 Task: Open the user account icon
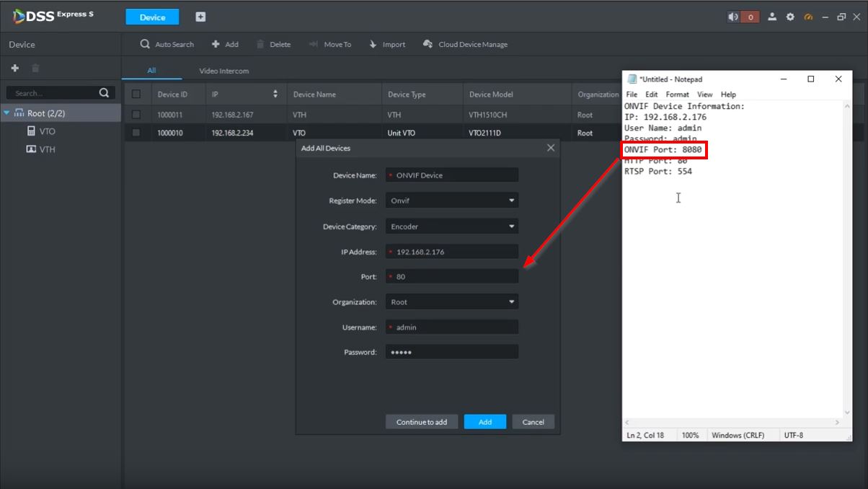coord(772,17)
